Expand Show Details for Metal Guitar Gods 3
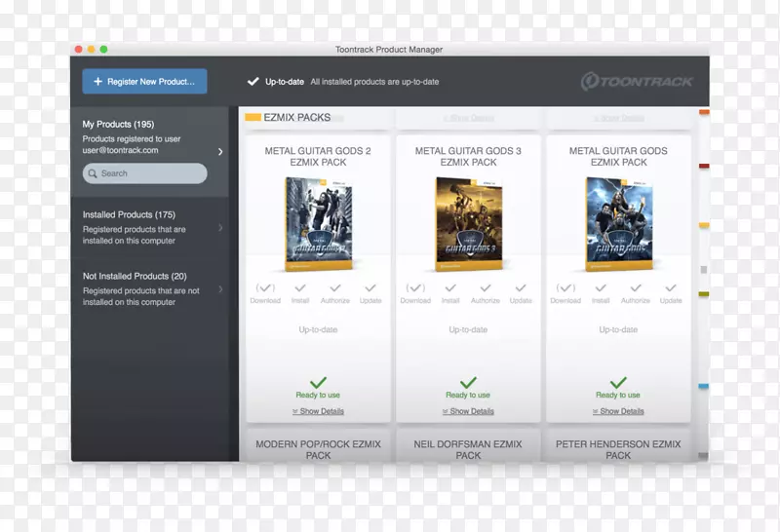 [468, 411]
